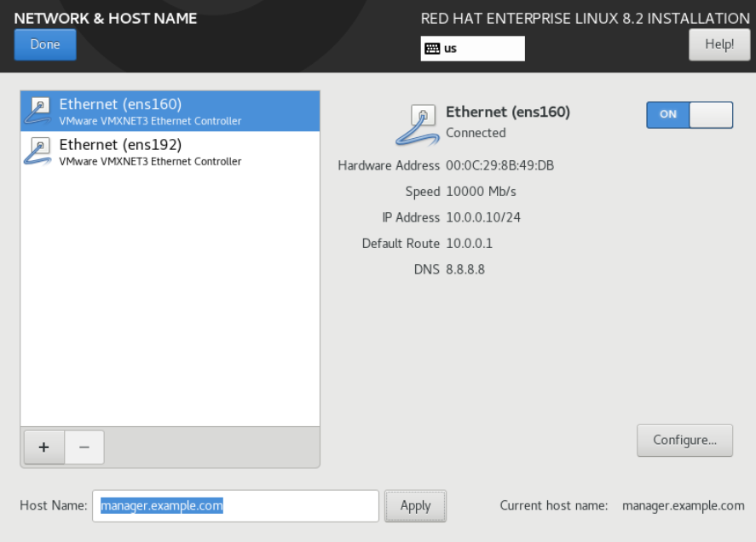
Task: Click the RED HAT ENTERPRISE LINUX 8.2 INSTALLATION text
Action: [586, 19]
